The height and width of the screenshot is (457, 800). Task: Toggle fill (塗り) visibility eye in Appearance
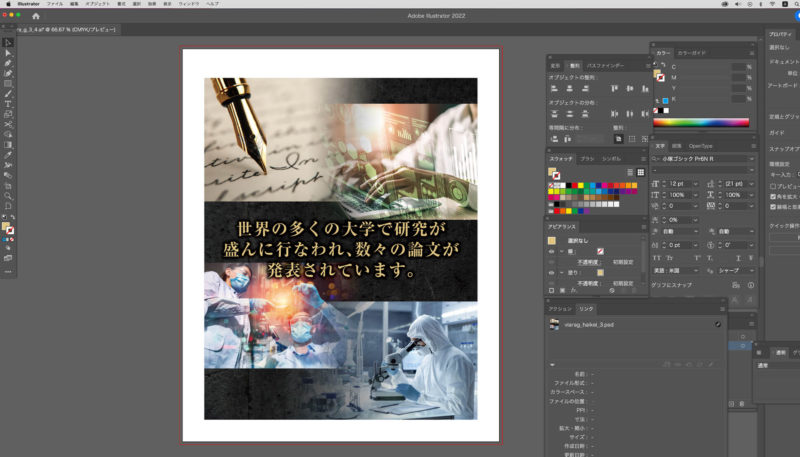(552, 273)
